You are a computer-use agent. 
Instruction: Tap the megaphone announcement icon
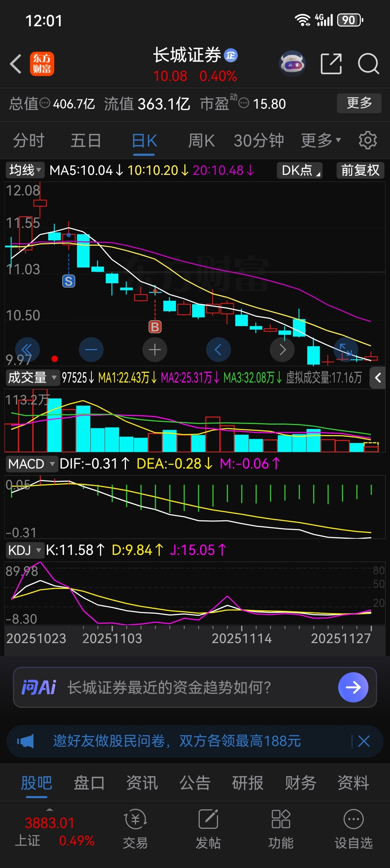(25, 741)
